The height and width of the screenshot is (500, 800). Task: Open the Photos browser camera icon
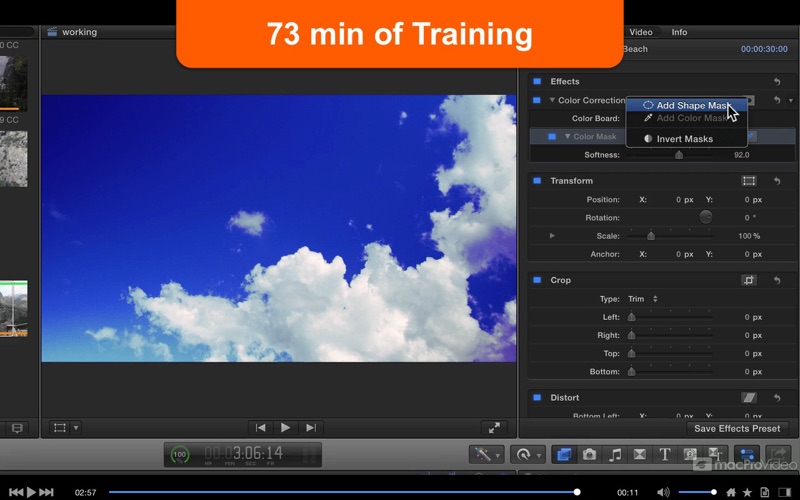click(x=589, y=454)
